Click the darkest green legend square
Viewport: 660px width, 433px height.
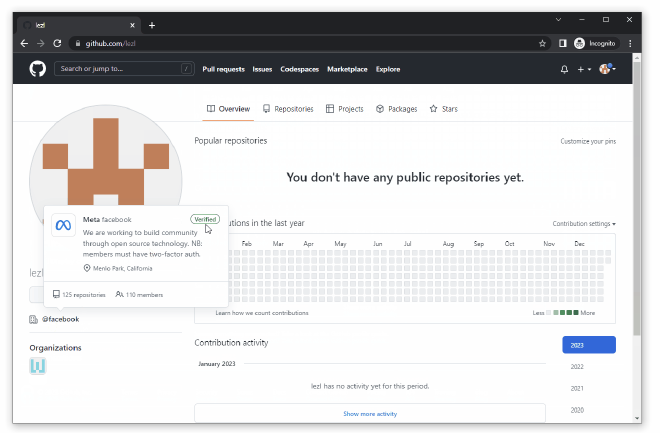[x=575, y=313]
